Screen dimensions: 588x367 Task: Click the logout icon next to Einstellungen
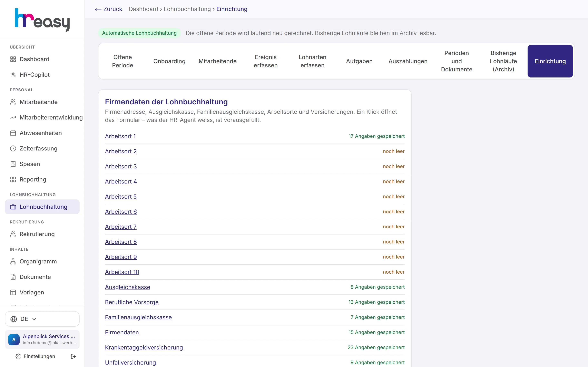[73, 356]
